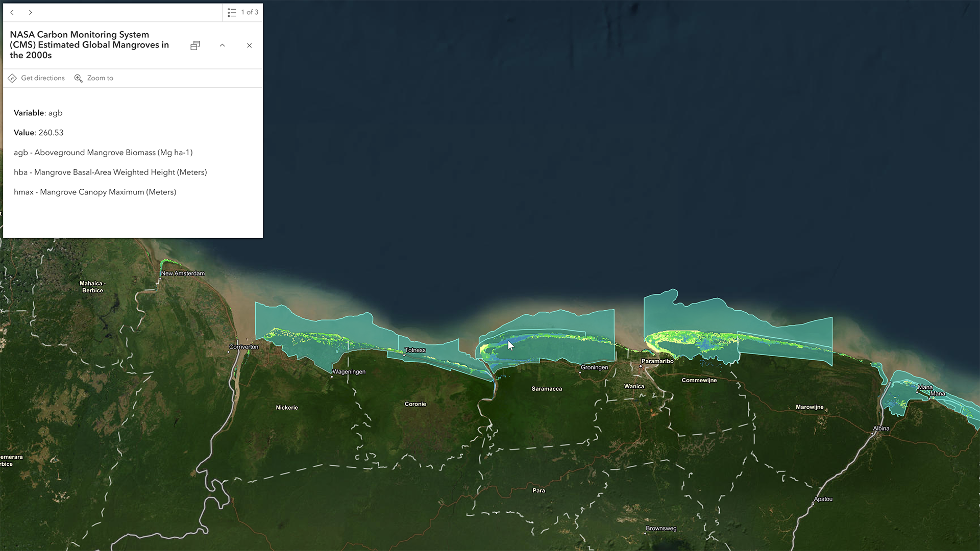Click the Get directions action

pos(42,78)
